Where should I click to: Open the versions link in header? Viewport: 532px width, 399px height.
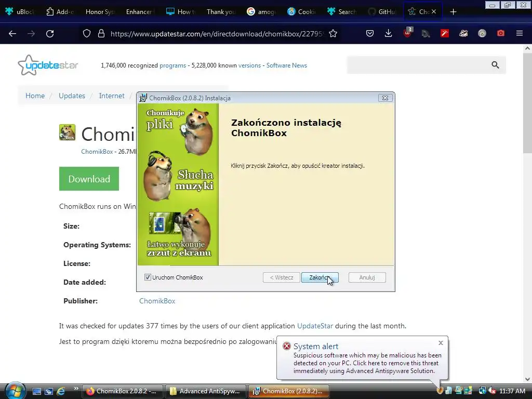pyautogui.click(x=249, y=65)
